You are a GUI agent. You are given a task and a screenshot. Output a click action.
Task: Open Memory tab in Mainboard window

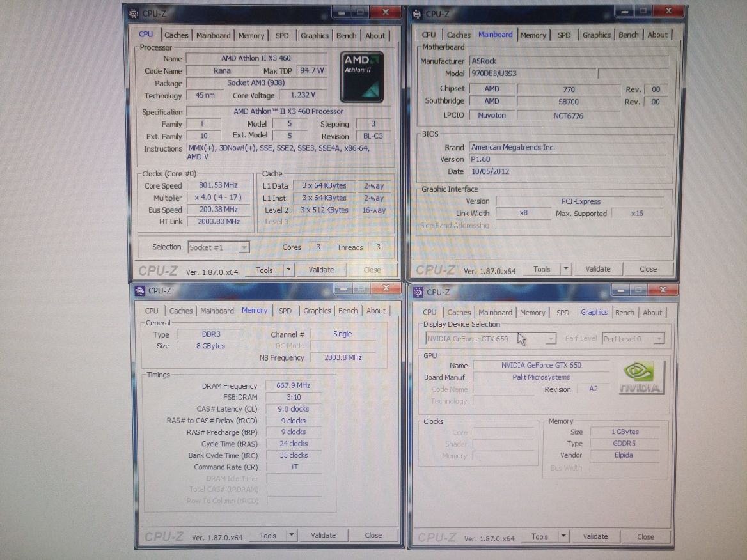pos(533,35)
